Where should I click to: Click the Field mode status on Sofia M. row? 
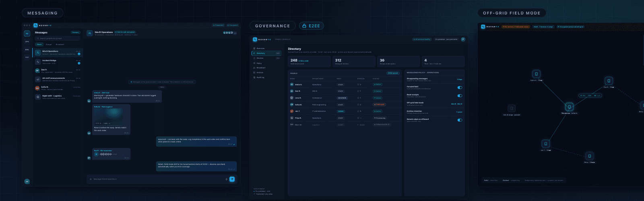(379, 105)
